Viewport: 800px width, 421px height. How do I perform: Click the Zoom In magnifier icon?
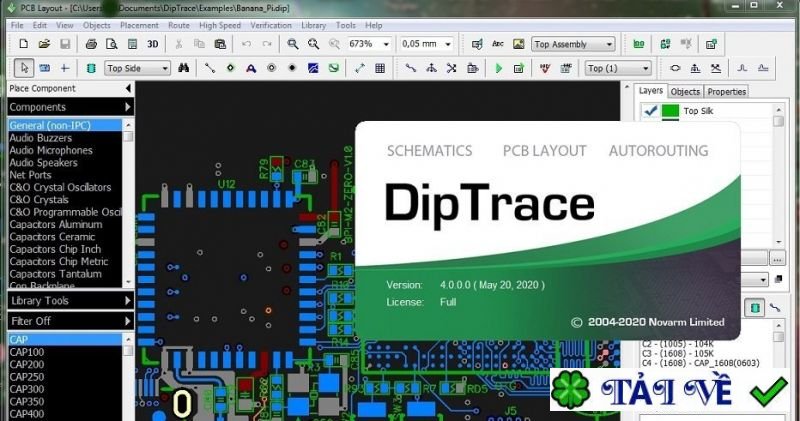tap(293, 44)
